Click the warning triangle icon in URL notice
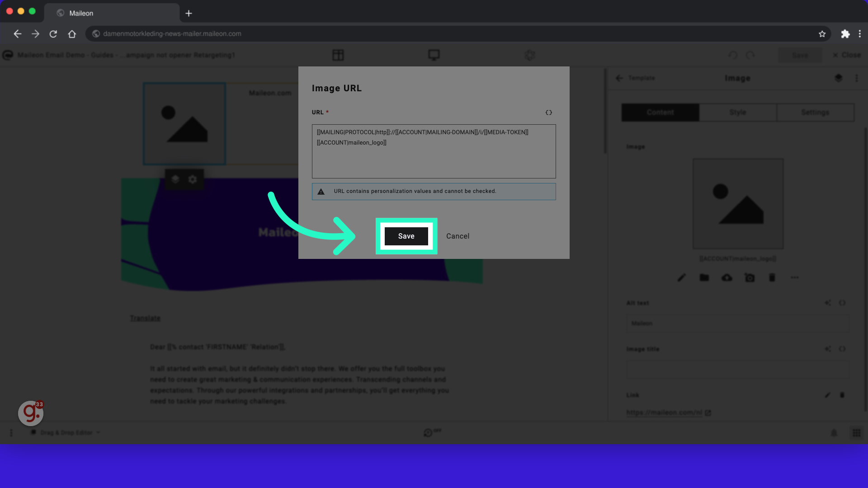The image size is (868, 488). 321,192
